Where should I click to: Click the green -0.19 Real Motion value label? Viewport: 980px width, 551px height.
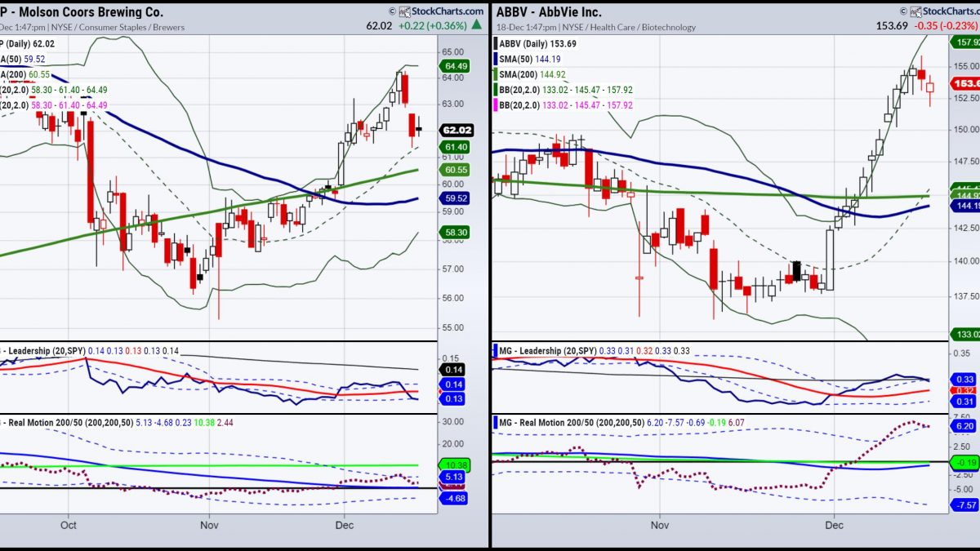pyautogui.click(x=964, y=462)
